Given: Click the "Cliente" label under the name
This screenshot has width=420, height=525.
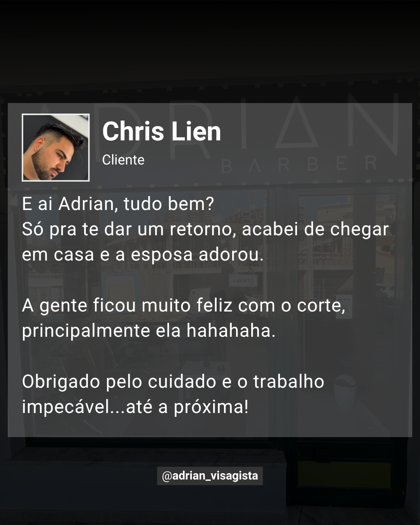Looking at the screenshot, I should point(123,160).
